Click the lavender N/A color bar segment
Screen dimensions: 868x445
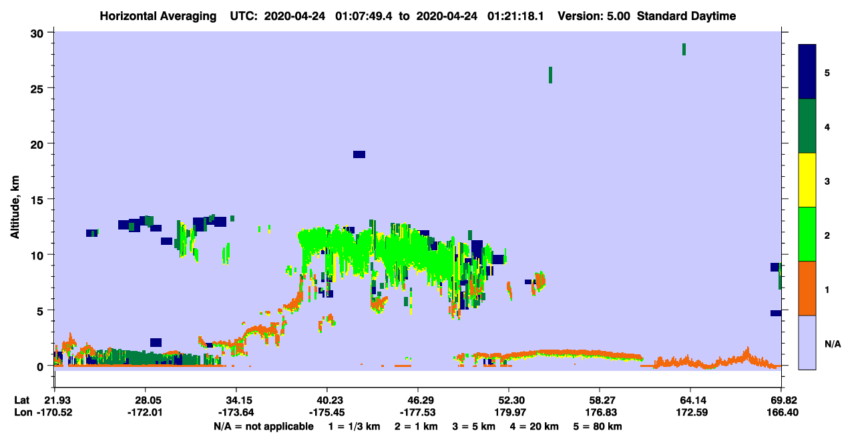807,342
